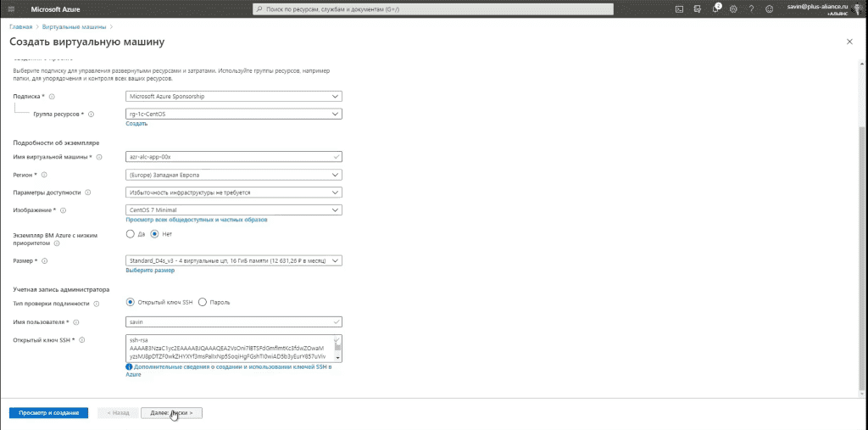Screen dimensions: 868x430
Task: Open the Azure portal hamburger menu
Action: click(x=11, y=8)
